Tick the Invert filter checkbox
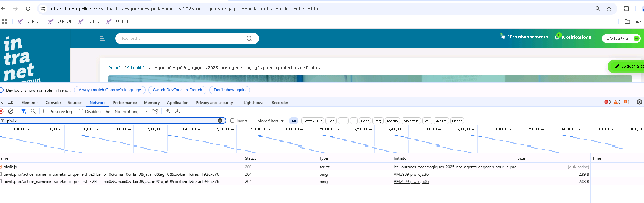The width and height of the screenshot is (644, 203). point(232,121)
